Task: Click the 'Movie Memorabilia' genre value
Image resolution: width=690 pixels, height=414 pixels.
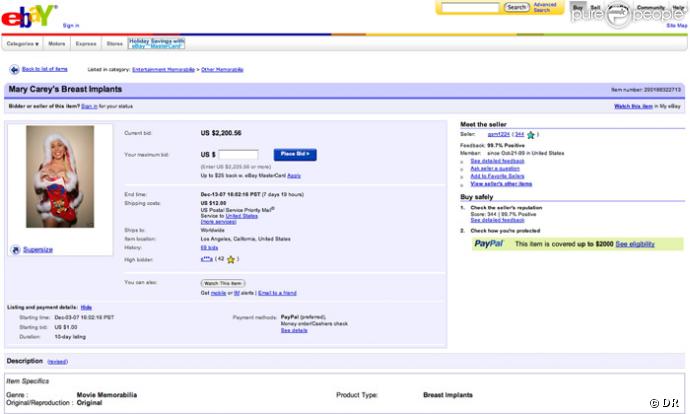Action: (106, 395)
